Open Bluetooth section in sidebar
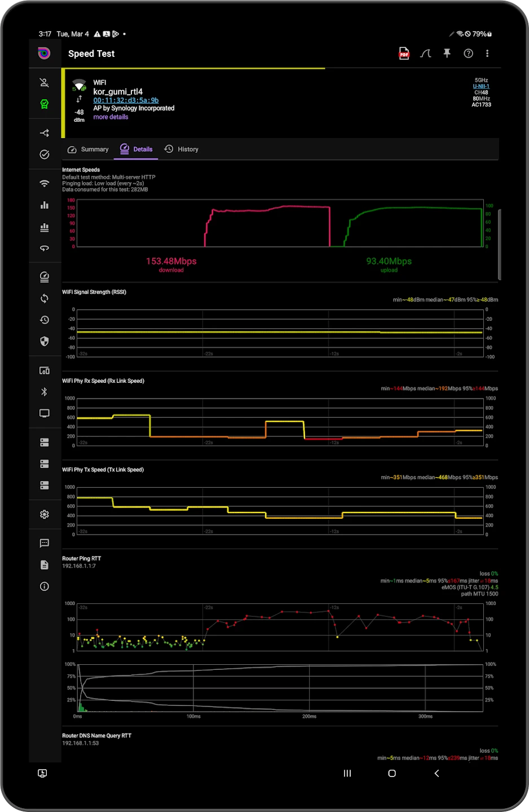529x812 pixels. click(45, 392)
